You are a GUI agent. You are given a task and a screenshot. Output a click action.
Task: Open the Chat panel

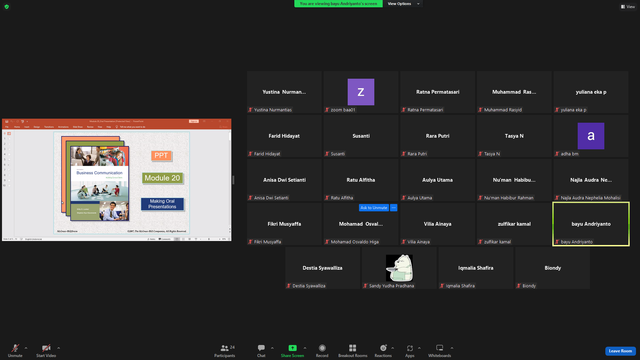[261, 350]
